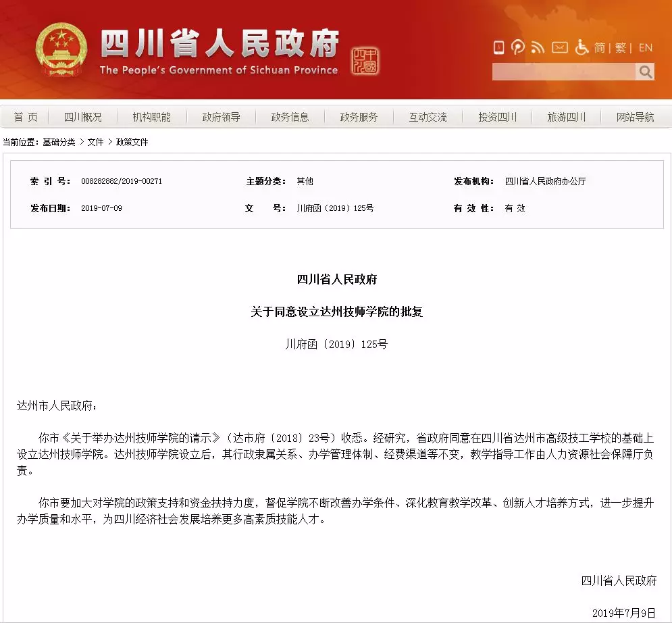Switch to simplified Chinese 简
The image size is (672, 623).
click(600, 47)
